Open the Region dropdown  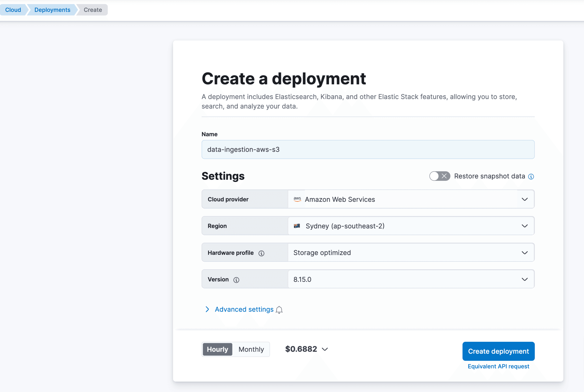pyautogui.click(x=524, y=226)
